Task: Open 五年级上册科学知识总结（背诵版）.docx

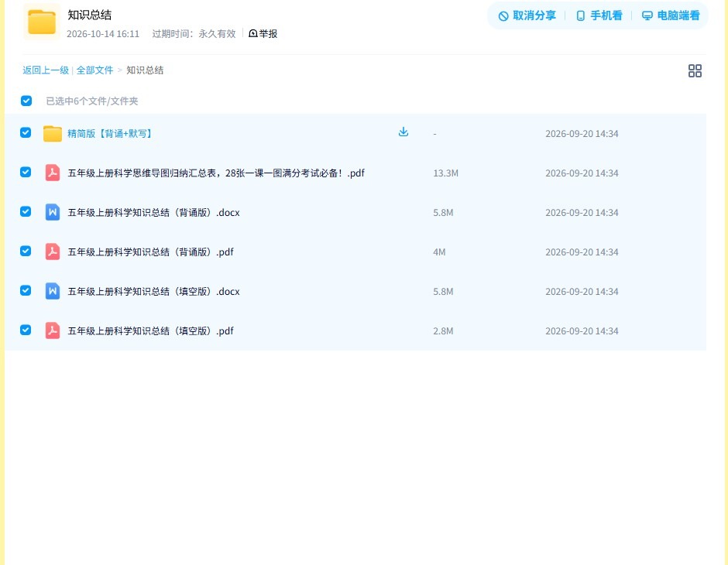Action: point(153,212)
